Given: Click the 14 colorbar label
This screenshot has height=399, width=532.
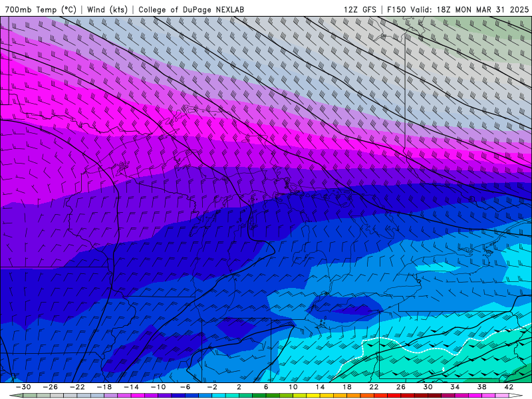Looking at the screenshot, I should tap(320, 387).
